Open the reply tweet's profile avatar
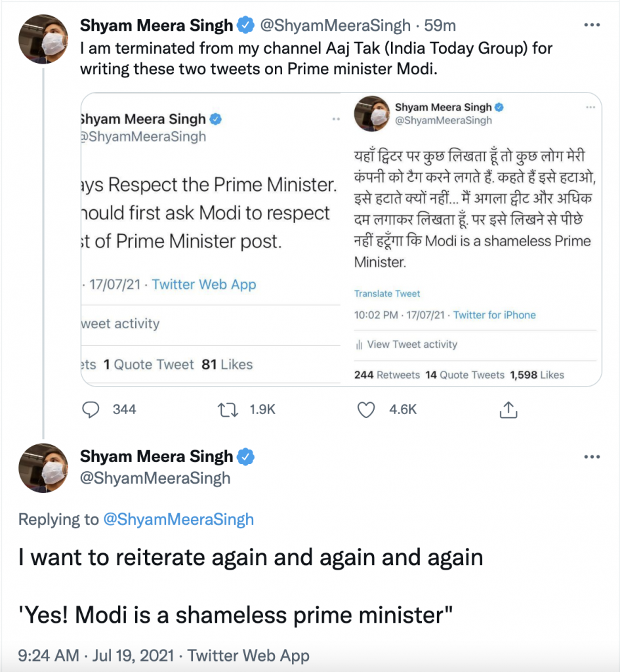620x672 pixels. point(43,468)
